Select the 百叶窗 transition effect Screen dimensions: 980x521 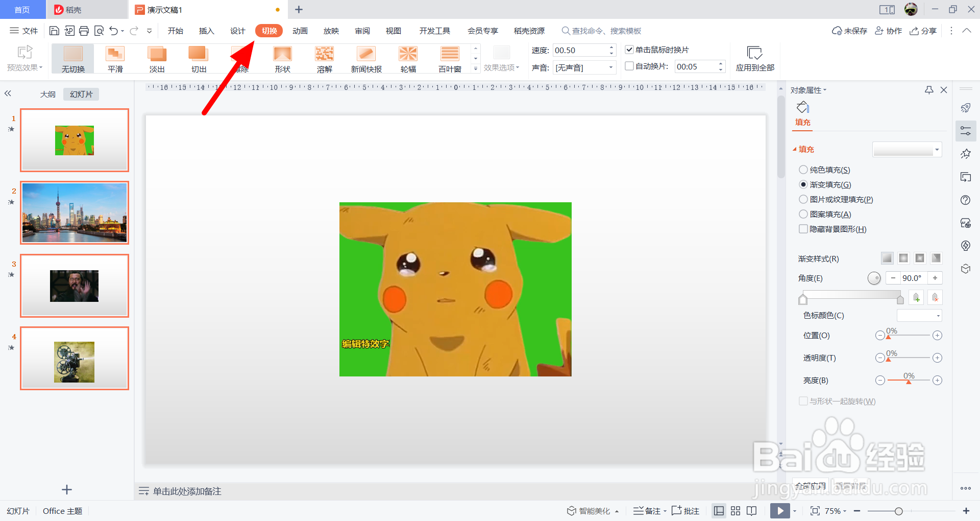click(450, 59)
